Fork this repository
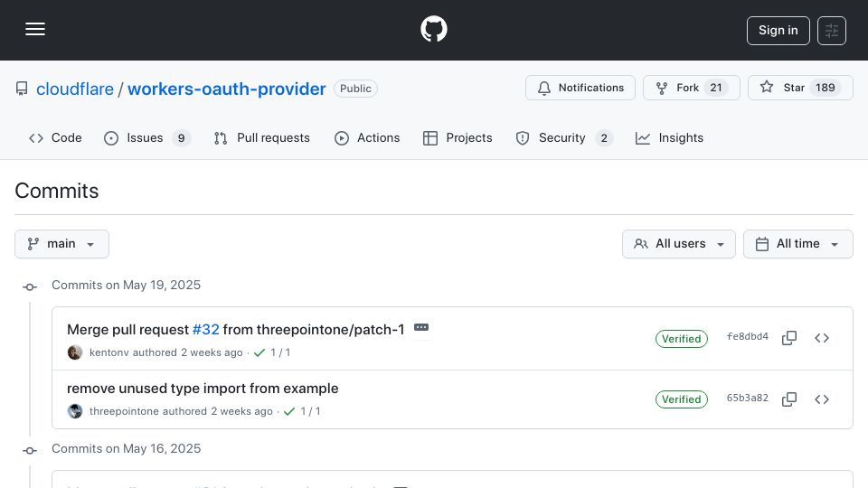 click(691, 88)
